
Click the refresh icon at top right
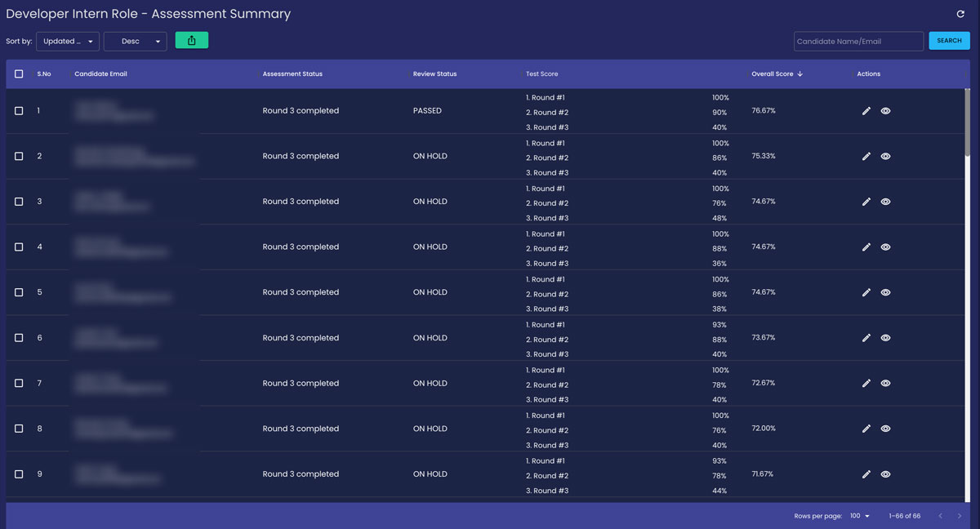click(x=960, y=14)
